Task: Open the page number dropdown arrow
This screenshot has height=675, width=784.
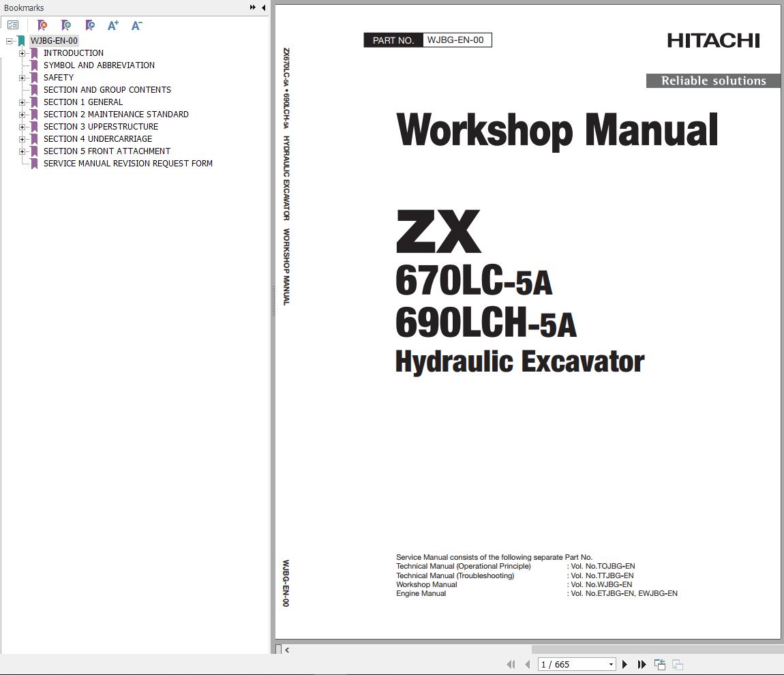Action: coord(611,665)
